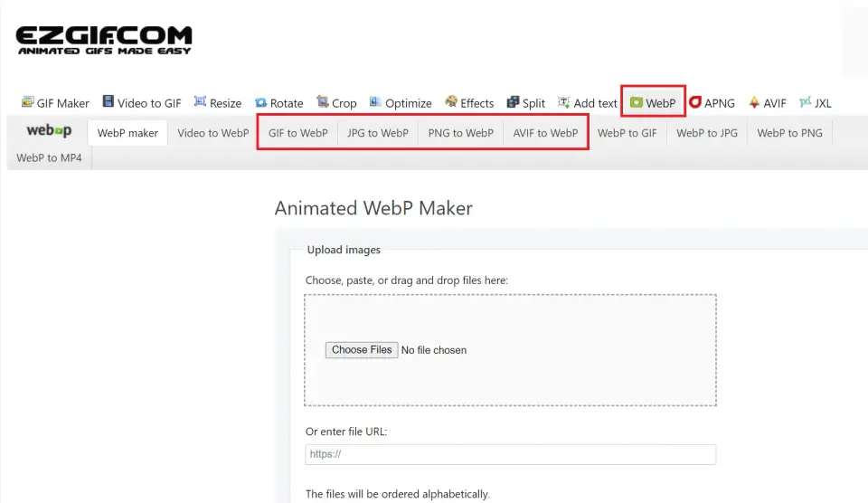Image resolution: width=868 pixels, height=503 pixels.
Task: Click the Video to GIF film icon
Action: (x=108, y=101)
